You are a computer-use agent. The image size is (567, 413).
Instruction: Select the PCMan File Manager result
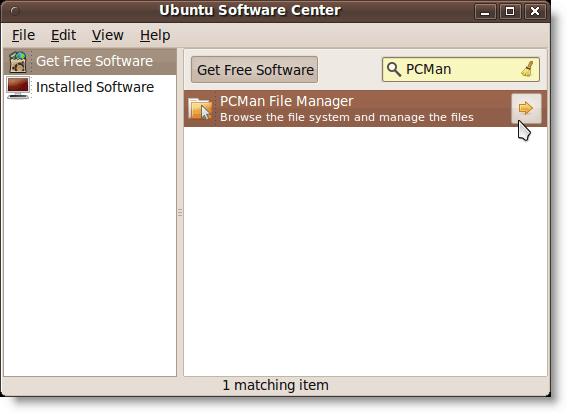[365, 108]
